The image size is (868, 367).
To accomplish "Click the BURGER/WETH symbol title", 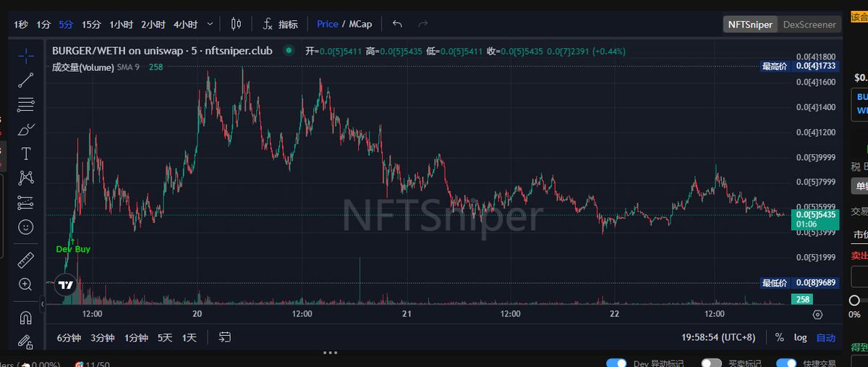I will (x=162, y=51).
